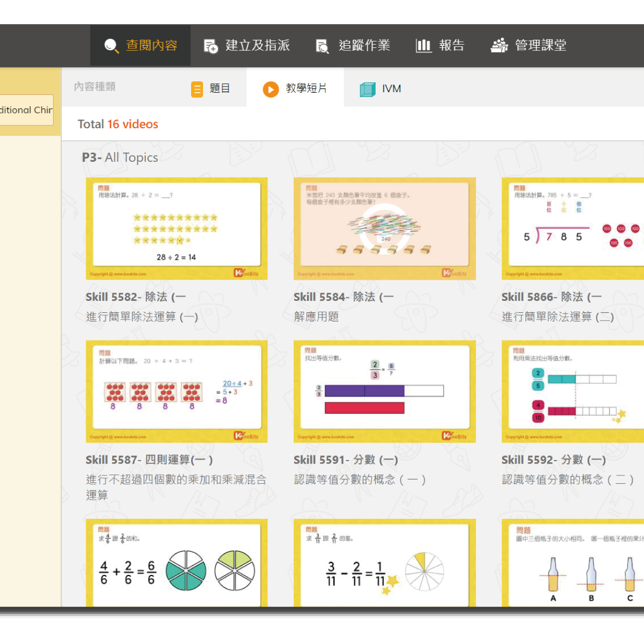
Task: Click the 追蹤作業 tracking icon
Action: (x=322, y=46)
